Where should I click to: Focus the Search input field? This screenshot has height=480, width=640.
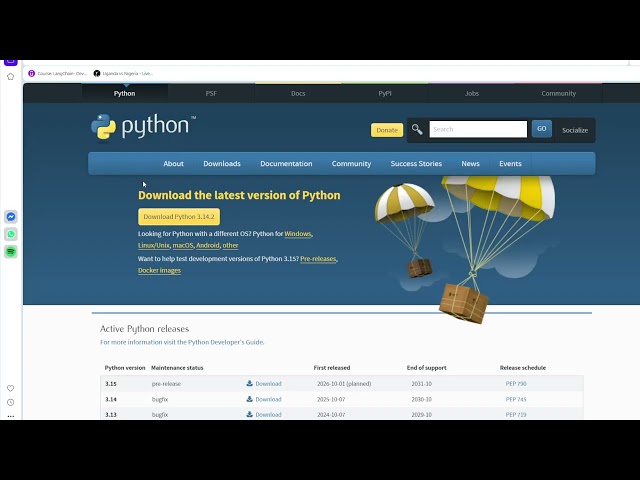tap(478, 129)
